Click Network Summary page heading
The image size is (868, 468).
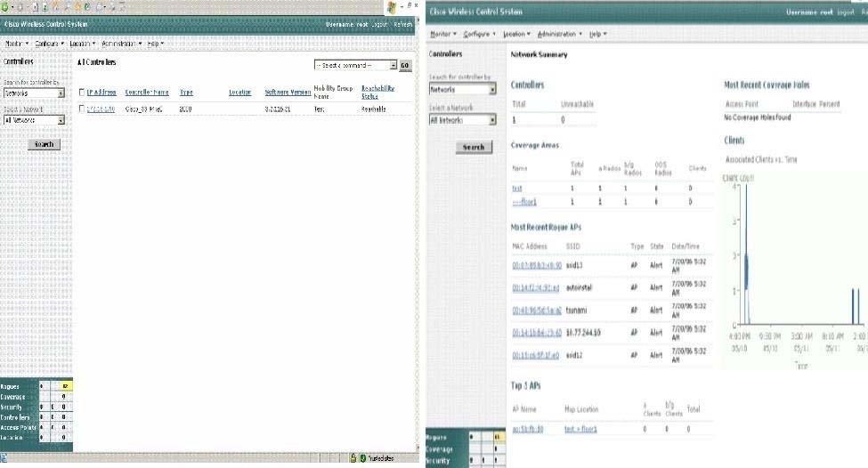click(x=539, y=55)
